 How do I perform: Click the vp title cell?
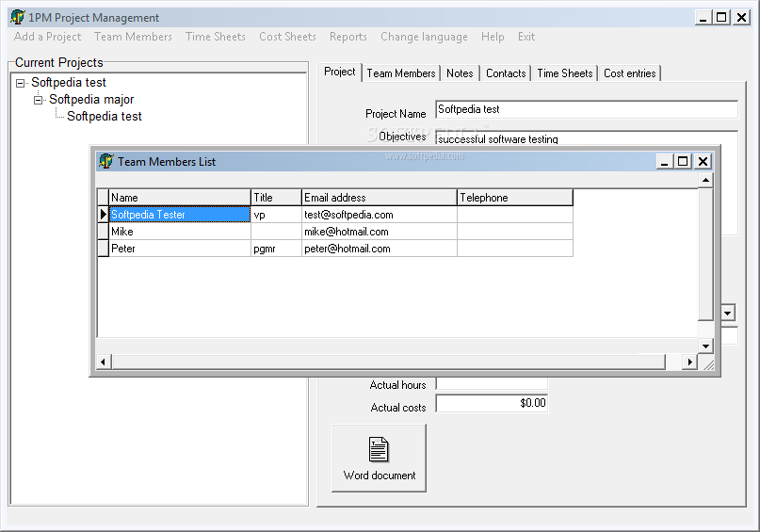click(x=276, y=215)
